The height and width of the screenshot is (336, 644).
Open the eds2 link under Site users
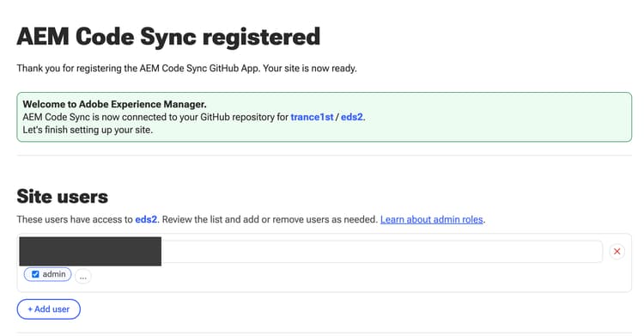[x=146, y=220]
